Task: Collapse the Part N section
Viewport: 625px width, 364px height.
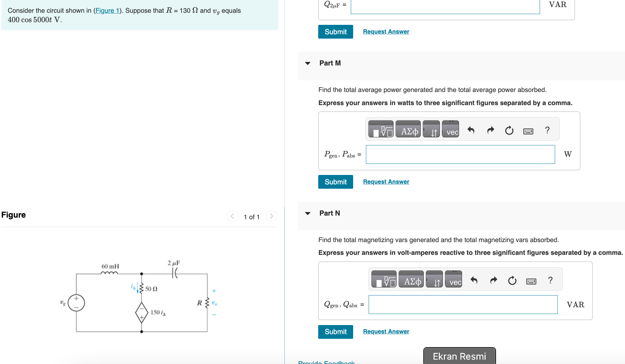Action: tap(307, 213)
